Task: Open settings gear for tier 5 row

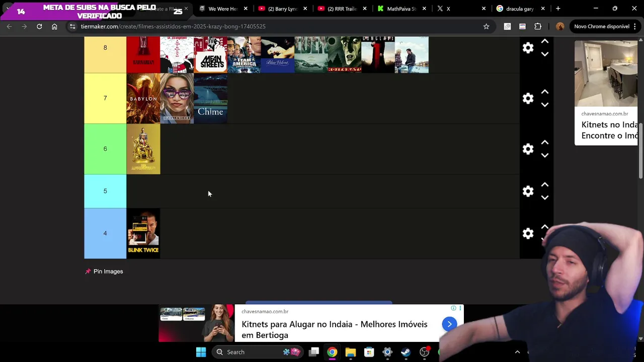Action: point(528,192)
